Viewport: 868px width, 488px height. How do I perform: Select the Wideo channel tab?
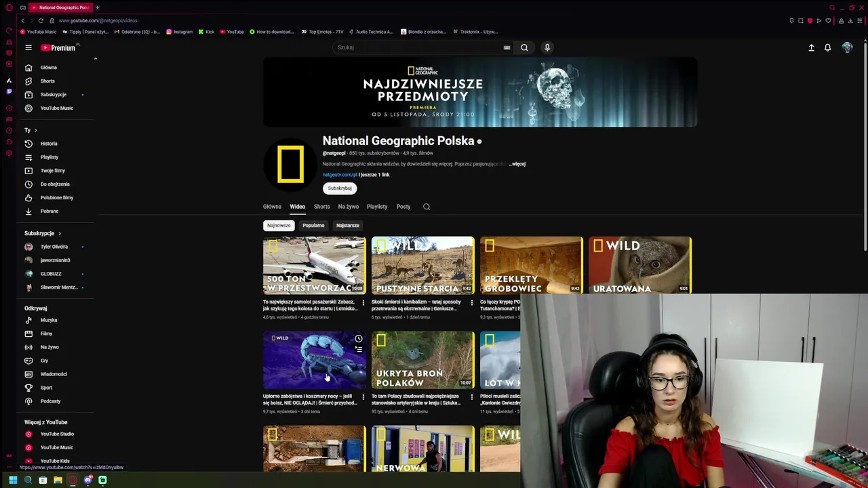click(x=297, y=207)
